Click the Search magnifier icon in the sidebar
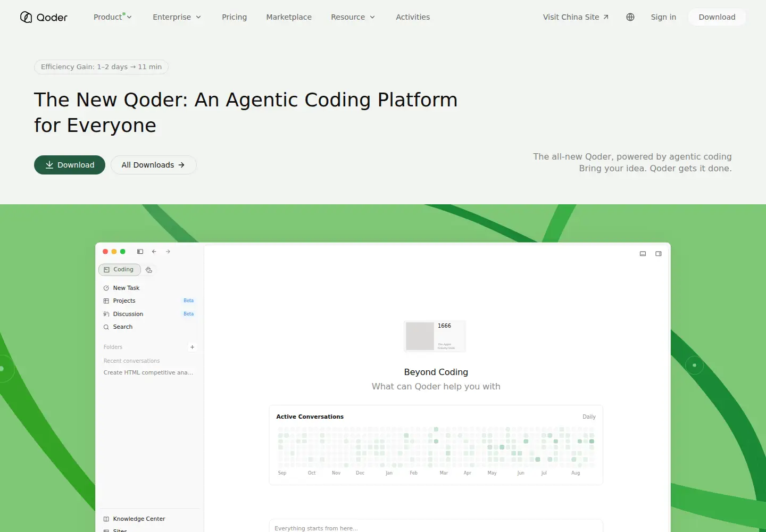Screen dimensions: 766x532 point(106,327)
